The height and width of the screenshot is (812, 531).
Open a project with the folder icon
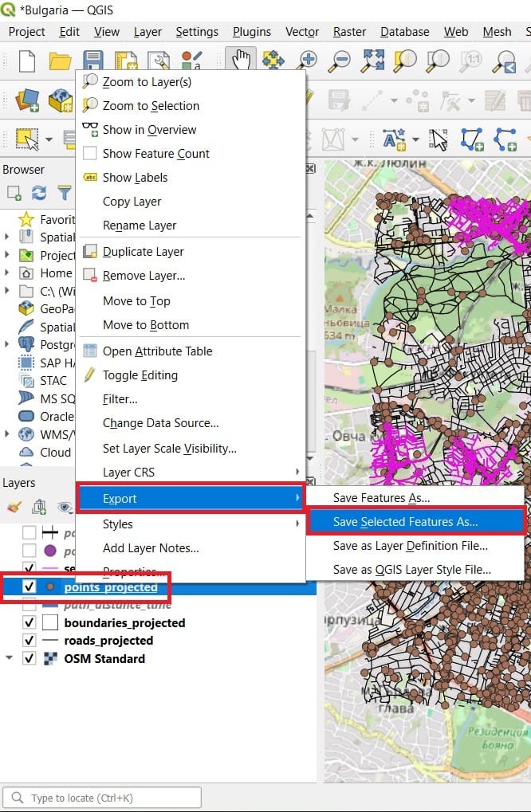pos(60,61)
